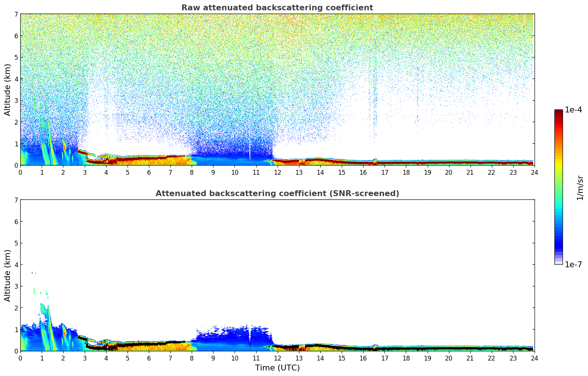The width and height of the screenshot is (588, 376).
Task: Click the title 'Attenuated backscattering coefficient (SNR-screened)'
Action: (x=277, y=194)
